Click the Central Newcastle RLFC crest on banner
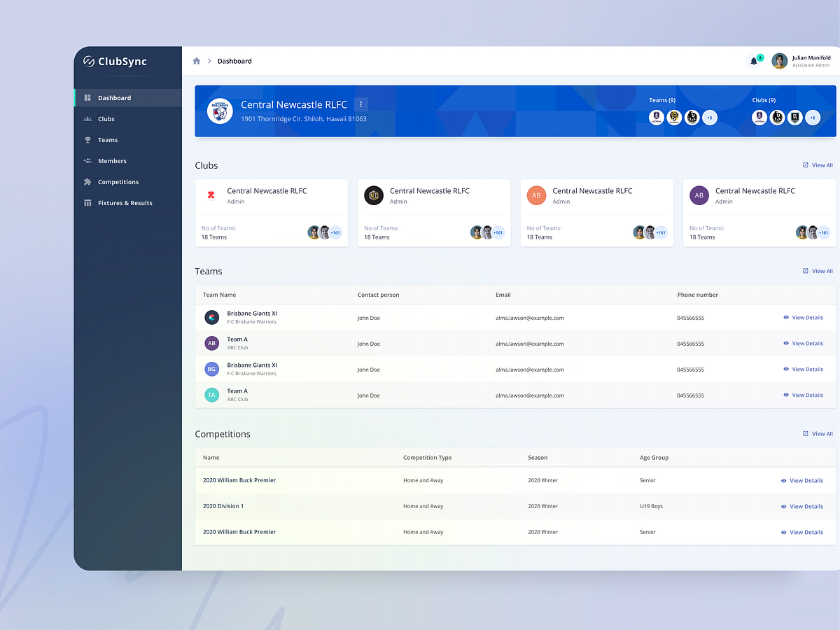The height and width of the screenshot is (630, 840). pyautogui.click(x=220, y=111)
